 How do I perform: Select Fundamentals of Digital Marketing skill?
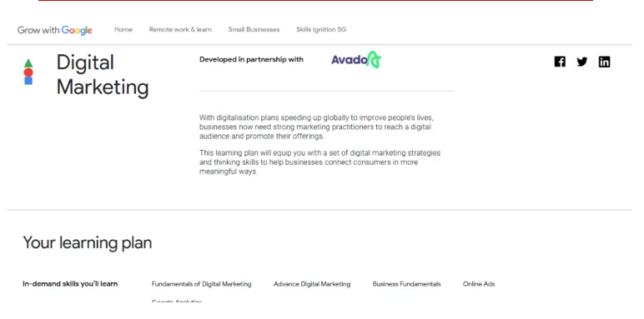[x=201, y=284]
